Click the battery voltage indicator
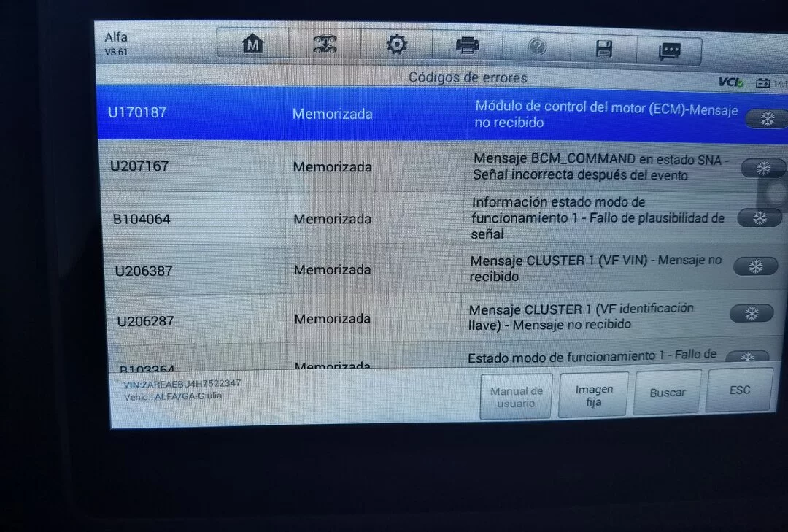 771,83
